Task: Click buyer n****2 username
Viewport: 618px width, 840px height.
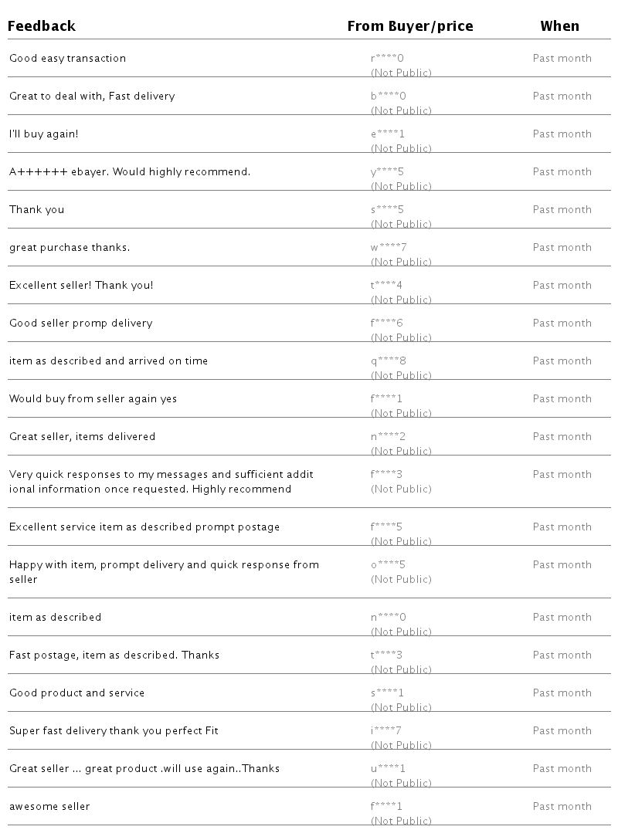Action: click(x=388, y=437)
